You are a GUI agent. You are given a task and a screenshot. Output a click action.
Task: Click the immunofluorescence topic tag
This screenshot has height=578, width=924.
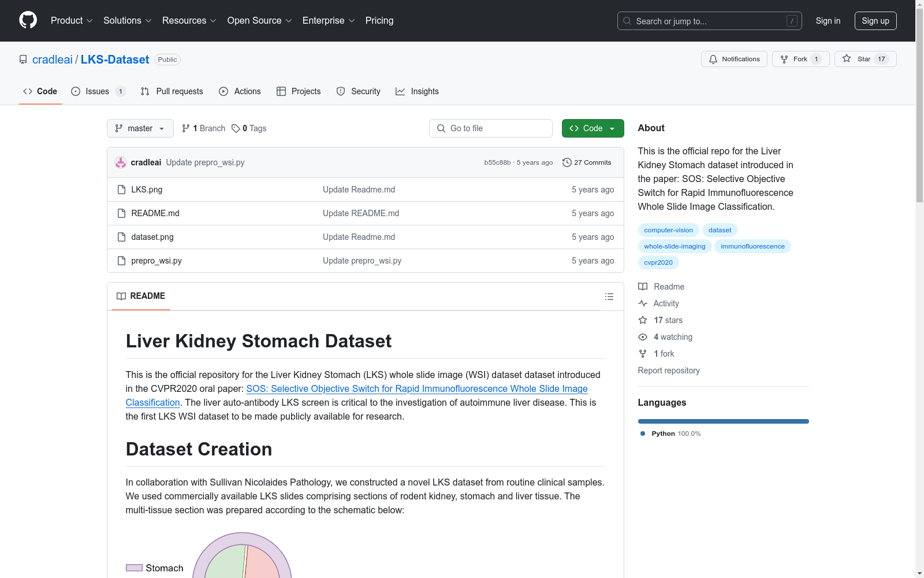tap(752, 246)
